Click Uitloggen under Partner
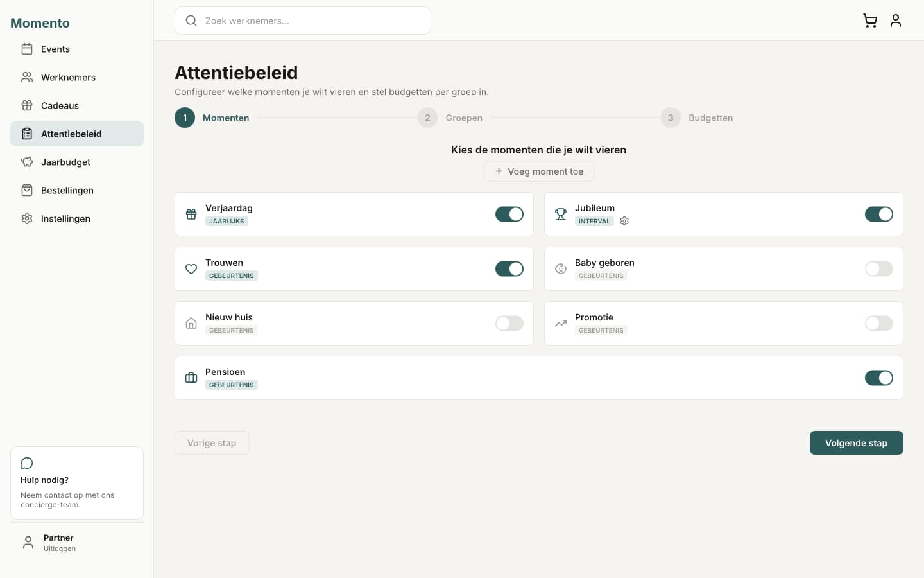924x578 pixels. (59, 548)
